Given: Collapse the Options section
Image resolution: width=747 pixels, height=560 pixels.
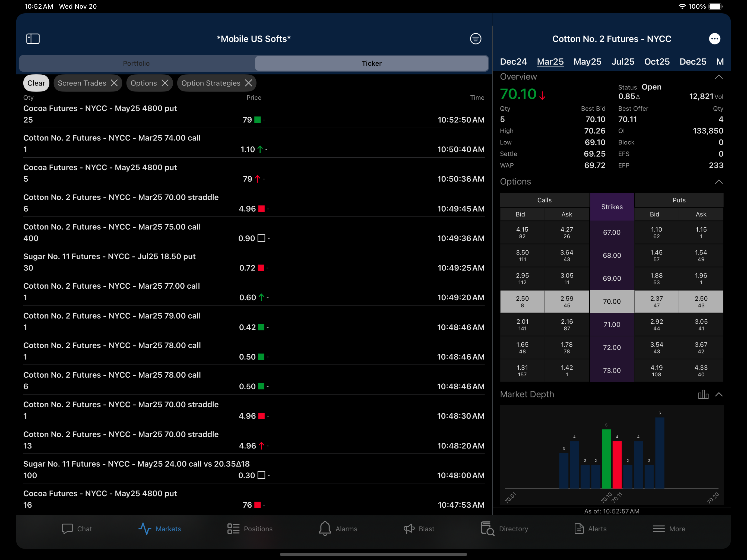Looking at the screenshot, I should [718, 182].
